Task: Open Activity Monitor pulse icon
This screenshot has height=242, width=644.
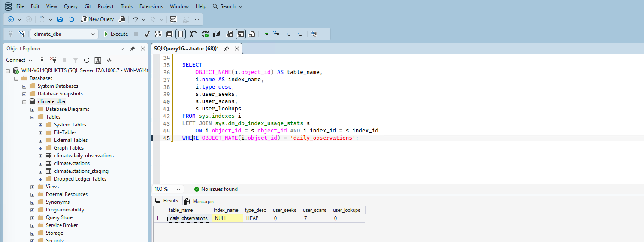Action: coord(109,60)
